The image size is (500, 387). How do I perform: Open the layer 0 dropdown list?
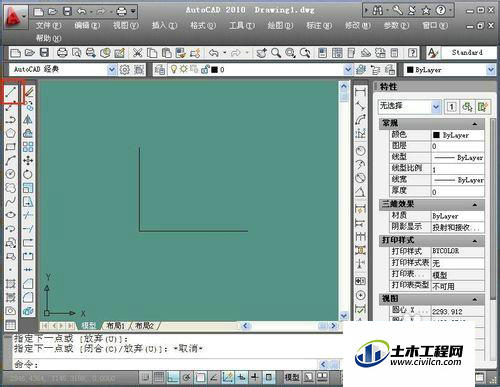348,70
